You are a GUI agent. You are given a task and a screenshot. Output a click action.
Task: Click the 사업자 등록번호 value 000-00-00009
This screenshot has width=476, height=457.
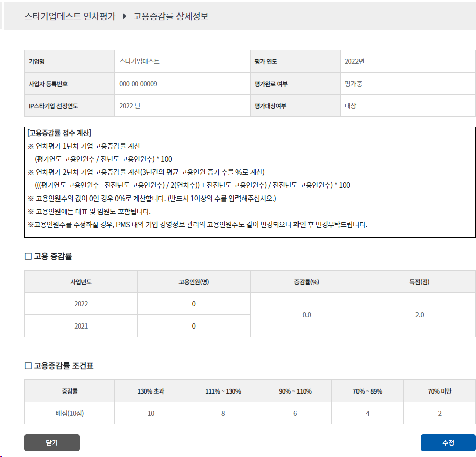coord(138,84)
